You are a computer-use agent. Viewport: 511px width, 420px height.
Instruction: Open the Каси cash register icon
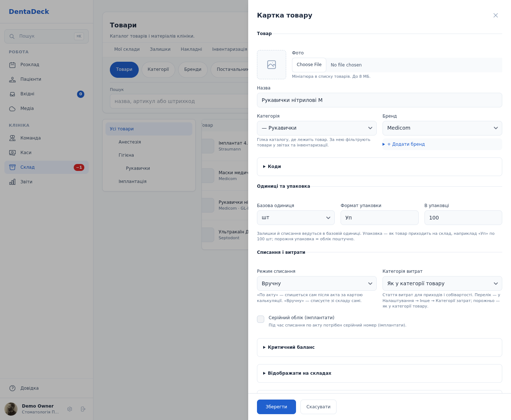(x=12, y=153)
